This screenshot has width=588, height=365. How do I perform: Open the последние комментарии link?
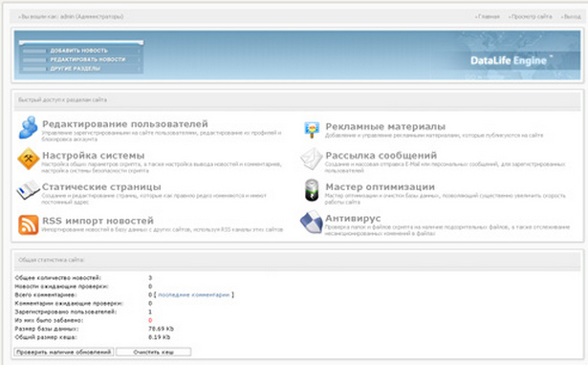[x=193, y=295]
